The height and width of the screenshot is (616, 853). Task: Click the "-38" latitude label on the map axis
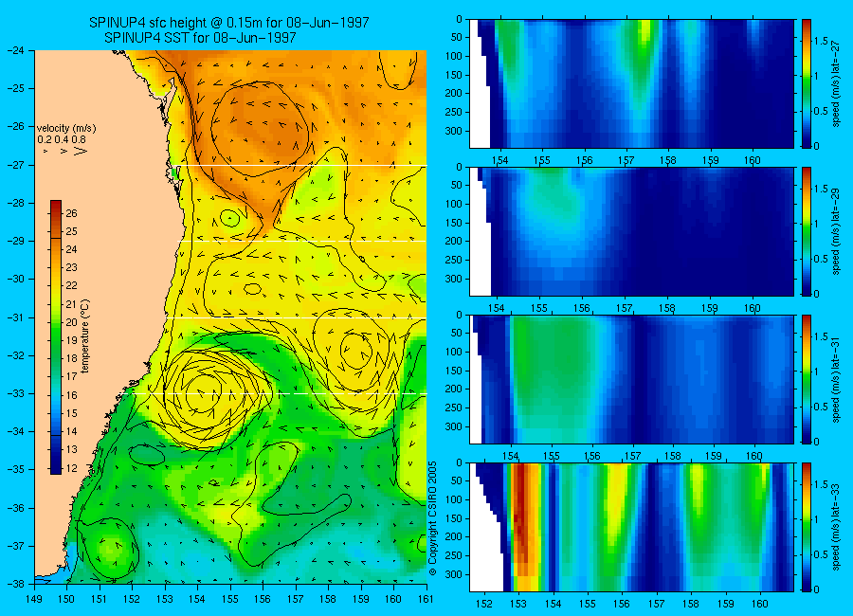17,584
